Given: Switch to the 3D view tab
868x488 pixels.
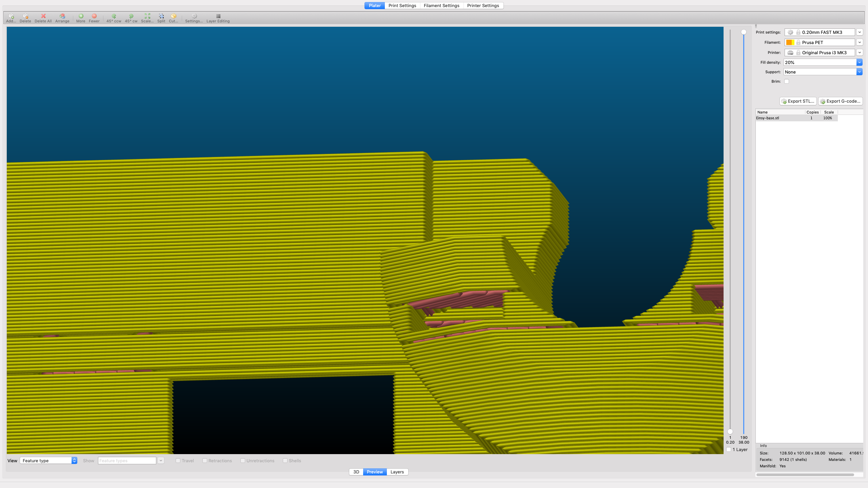Looking at the screenshot, I should [356, 472].
